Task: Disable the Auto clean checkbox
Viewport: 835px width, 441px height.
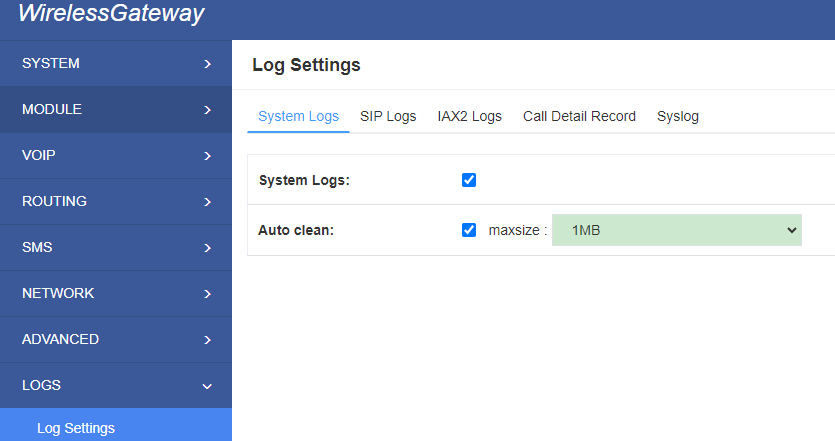Action: [469, 230]
